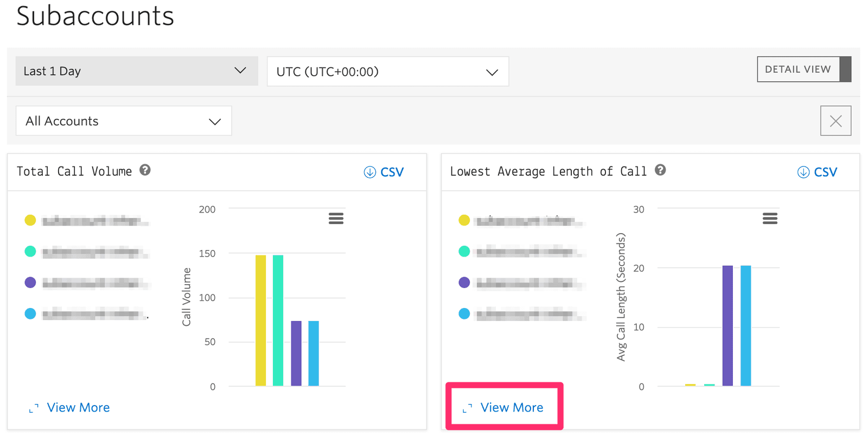868x436 pixels.
Task: Click the yellow bar in Call Volume chart
Action: coord(260,320)
